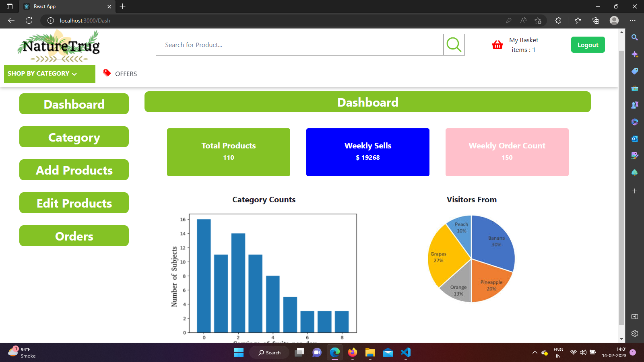Viewport: 644px width, 362px height.
Task: Open the Copilot sparkle sidebar icon
Action: [635, 54]
